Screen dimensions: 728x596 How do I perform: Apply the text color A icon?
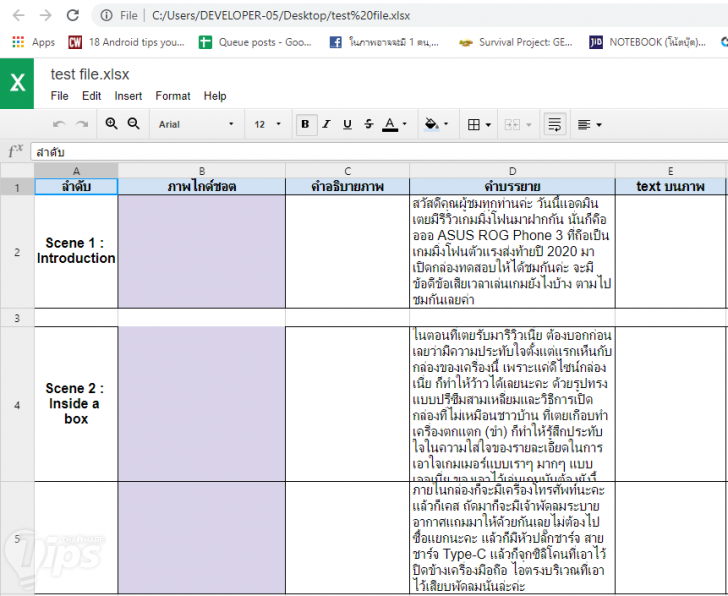click(390, 124)
